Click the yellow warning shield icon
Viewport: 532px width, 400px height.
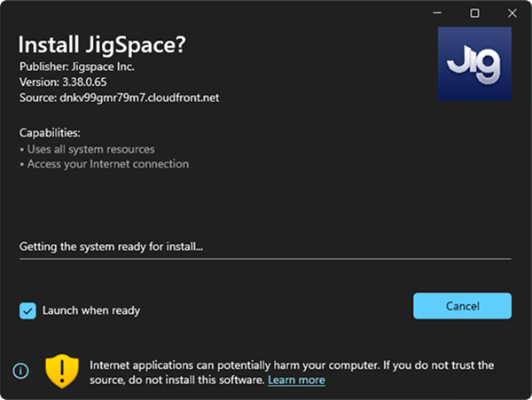(x=62, y=371)
